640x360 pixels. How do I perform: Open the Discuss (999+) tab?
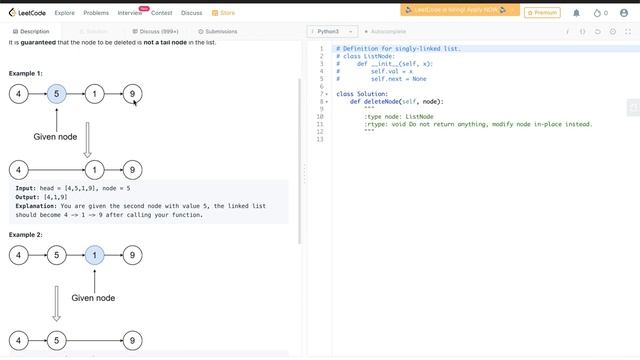(156, 31)
